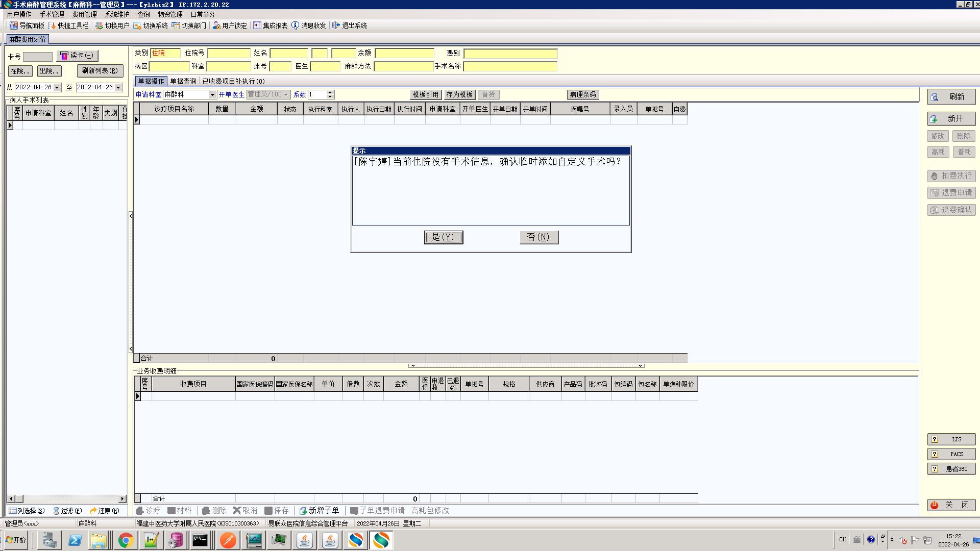Open the 费用管理 menu
Viewport: 980px width, 551px height.
point(84,14)
